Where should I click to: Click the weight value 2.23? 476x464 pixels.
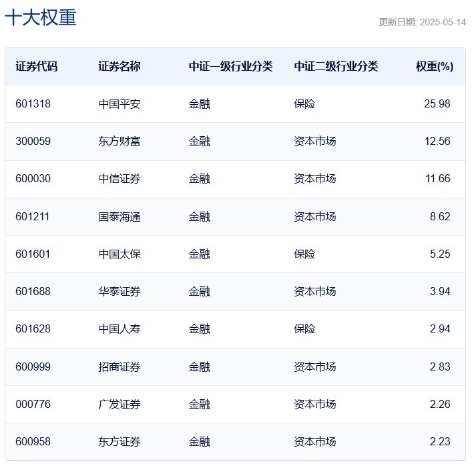pos(440,441)
